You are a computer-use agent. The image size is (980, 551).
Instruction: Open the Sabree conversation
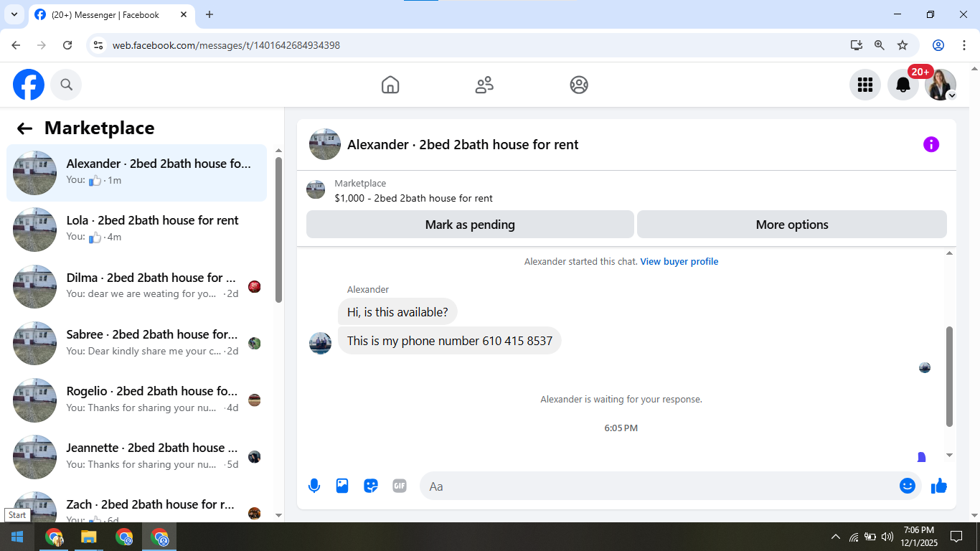click(x=137, y=343)
